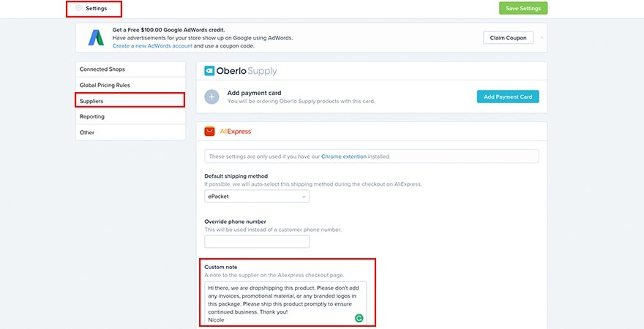Click the Claim Coupon button
644x329 pixels.
507,38
